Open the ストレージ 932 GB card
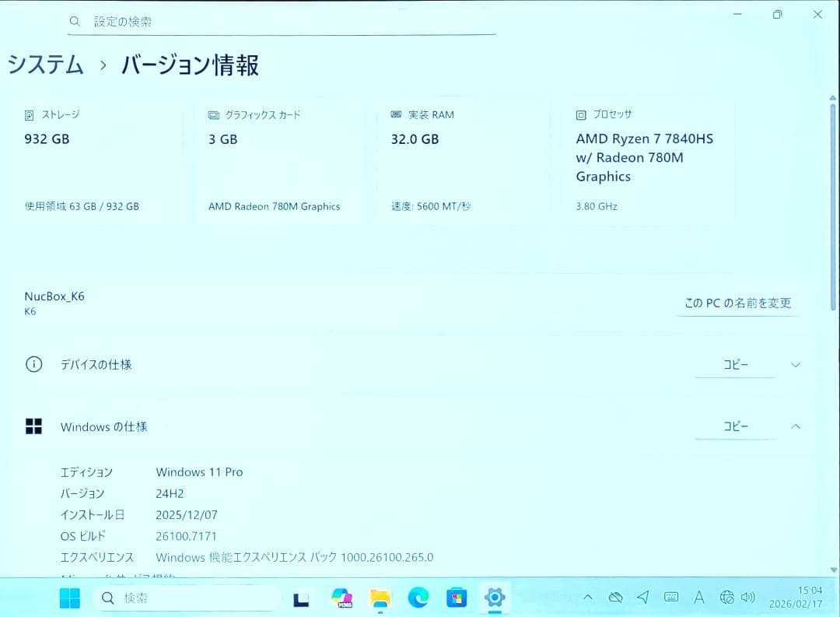 coord(99,160)
